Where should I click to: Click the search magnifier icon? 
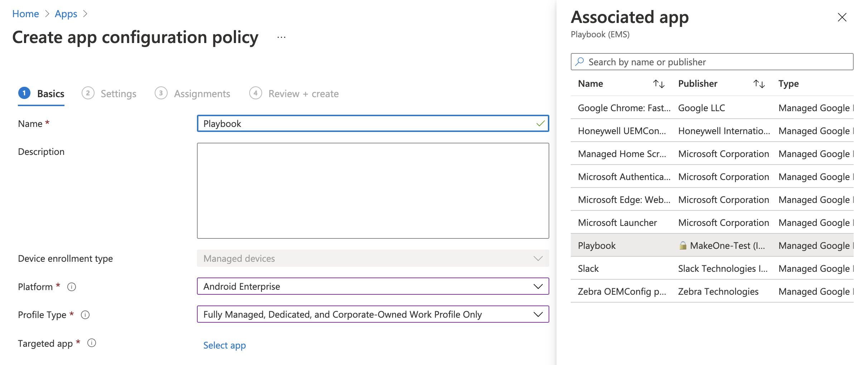click(x=579, y=62)
